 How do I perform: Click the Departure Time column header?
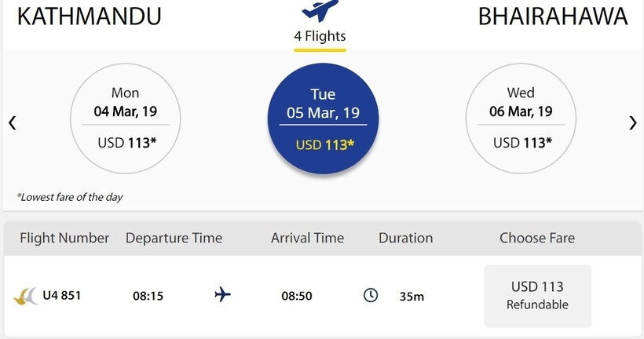[174, 238]
